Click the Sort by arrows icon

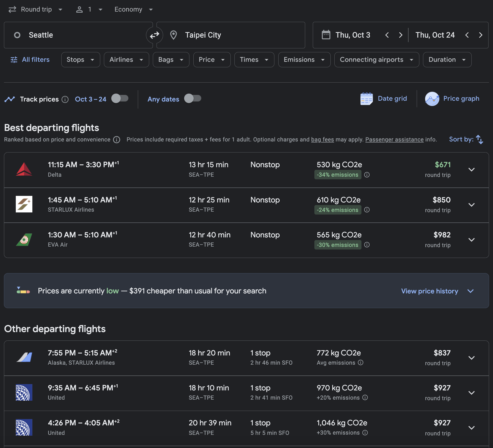[479, 139]
